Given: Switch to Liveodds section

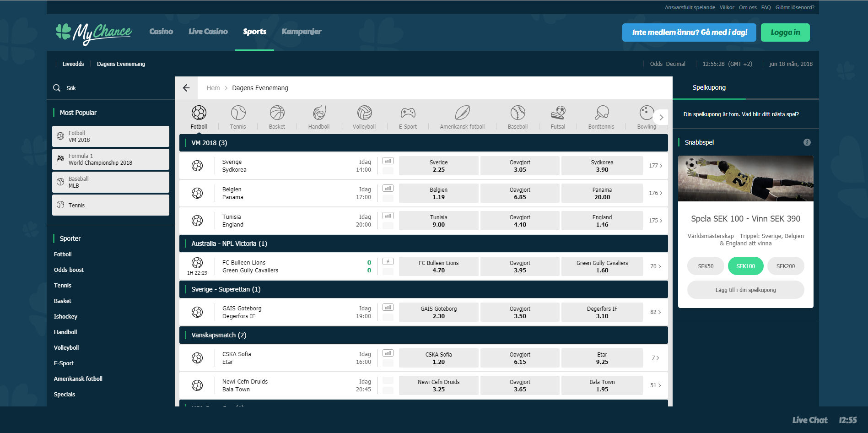Looking at the screenshot, I should (x=73, y=64).
